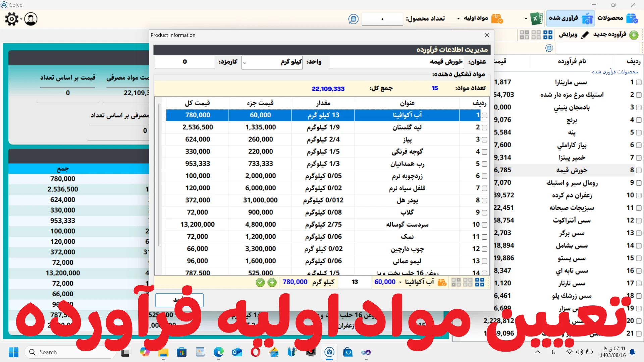The width and height of the screenshot is (644, 362).
Task: Select زعفران دم کرده in the product list
Action: coord(572,195)
